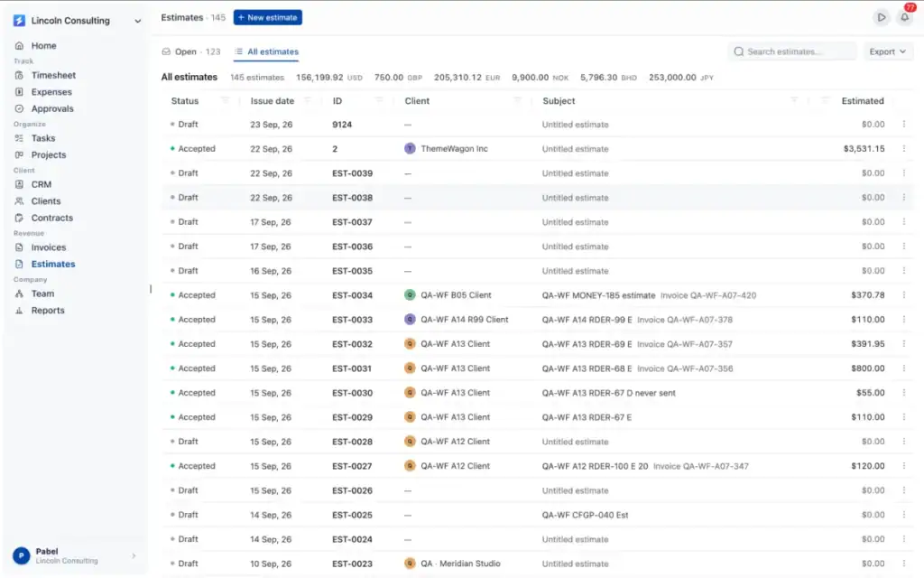Open the Status column filter

(x=225, y=100)
